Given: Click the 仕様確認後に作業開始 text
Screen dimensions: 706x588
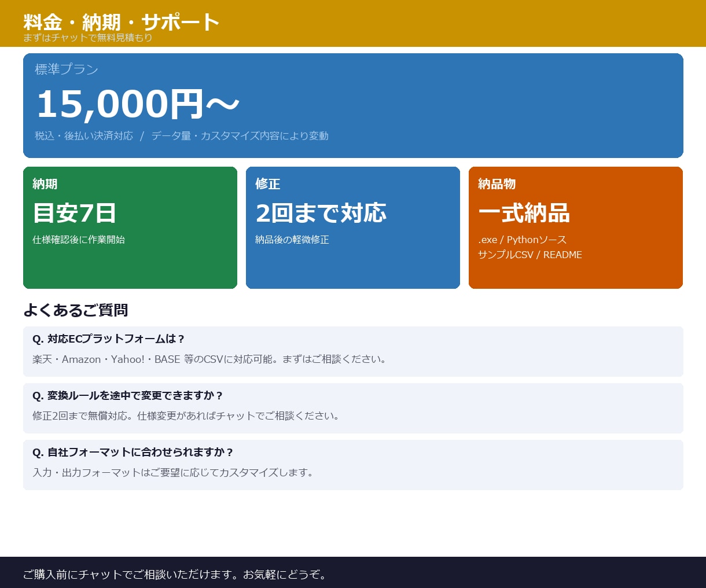Looking at the screenshot, I should 79,240.
